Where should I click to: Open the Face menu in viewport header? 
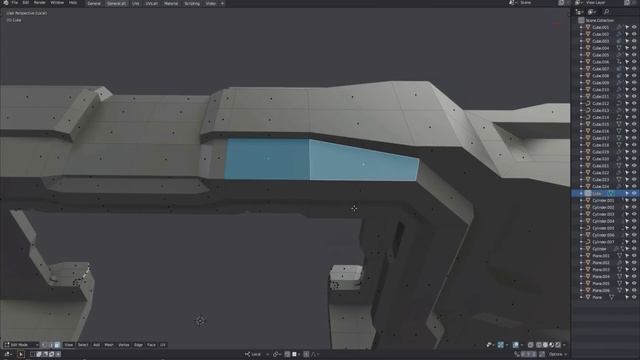[x=151, y=345]
